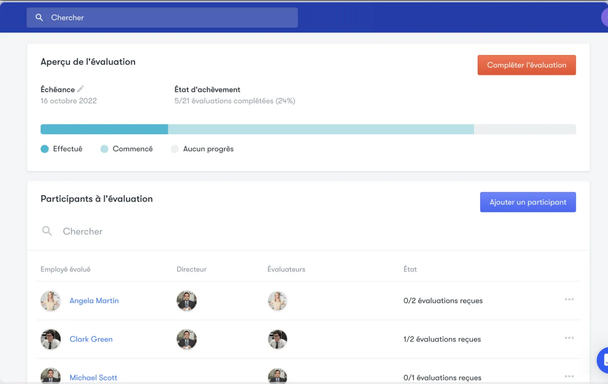
Task: Click Angela Martin's profile photo
Action: (50, 301)
